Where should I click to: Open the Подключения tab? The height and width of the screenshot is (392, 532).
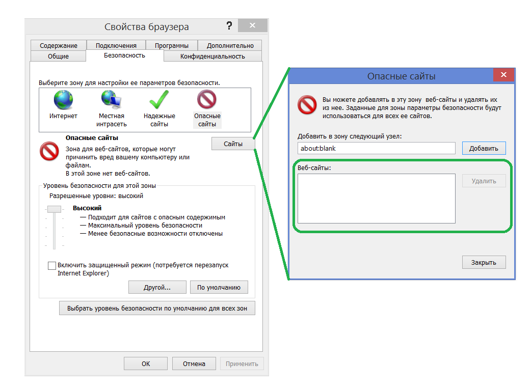coord(116,45)
